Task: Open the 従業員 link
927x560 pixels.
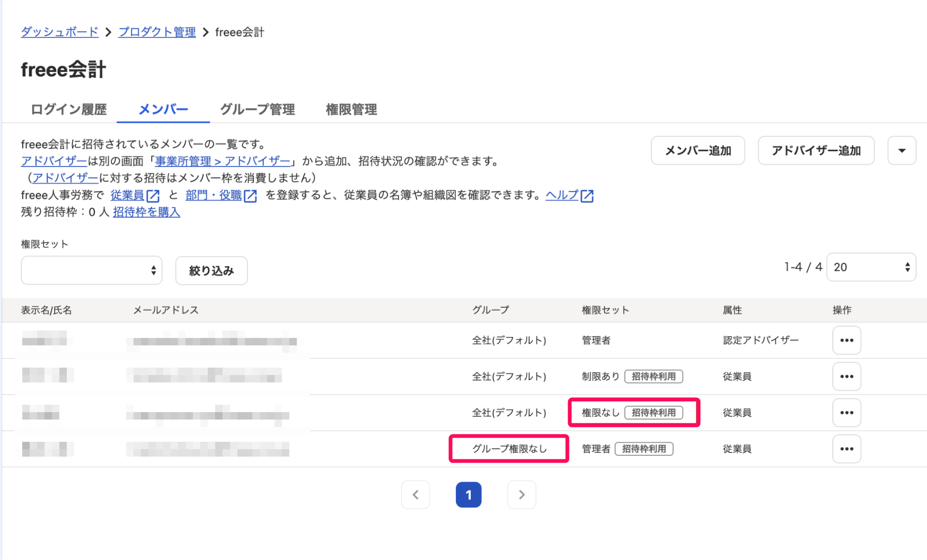Action: tap(127, 195)
